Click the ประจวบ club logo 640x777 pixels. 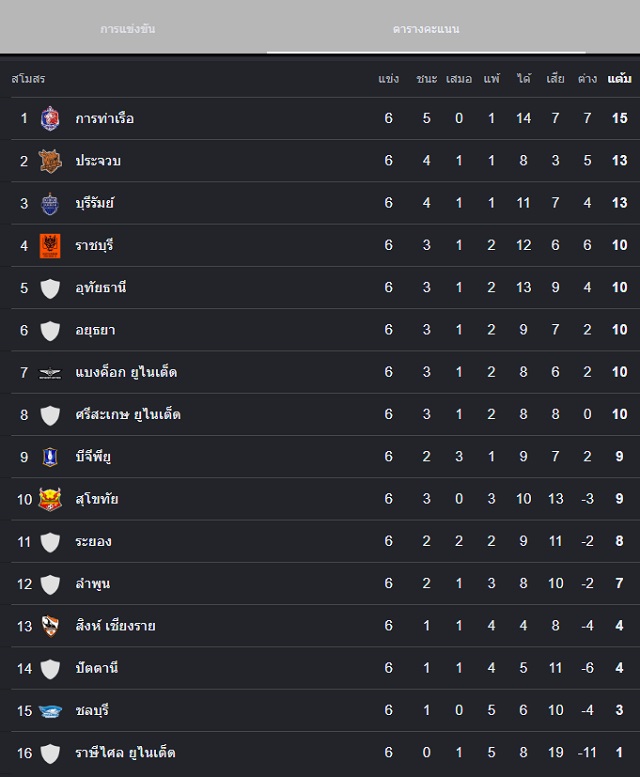click(50, 161)
